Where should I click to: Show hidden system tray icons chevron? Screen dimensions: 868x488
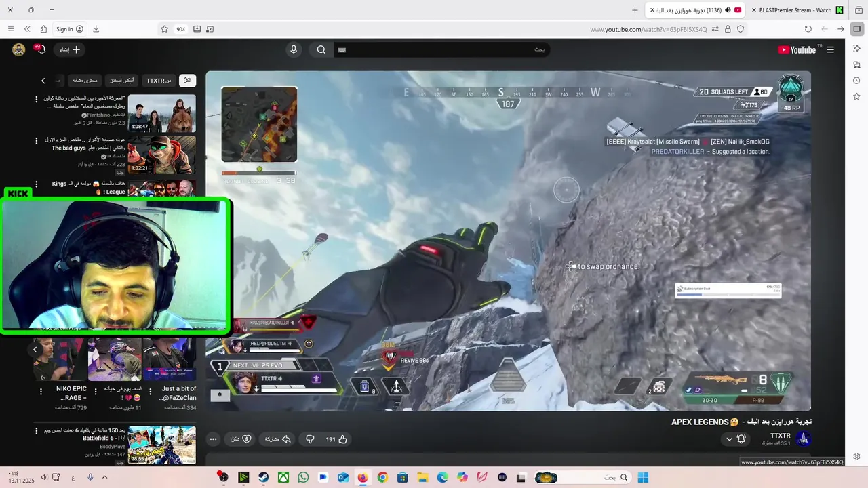pyautogui.click(x=104, y=477)
